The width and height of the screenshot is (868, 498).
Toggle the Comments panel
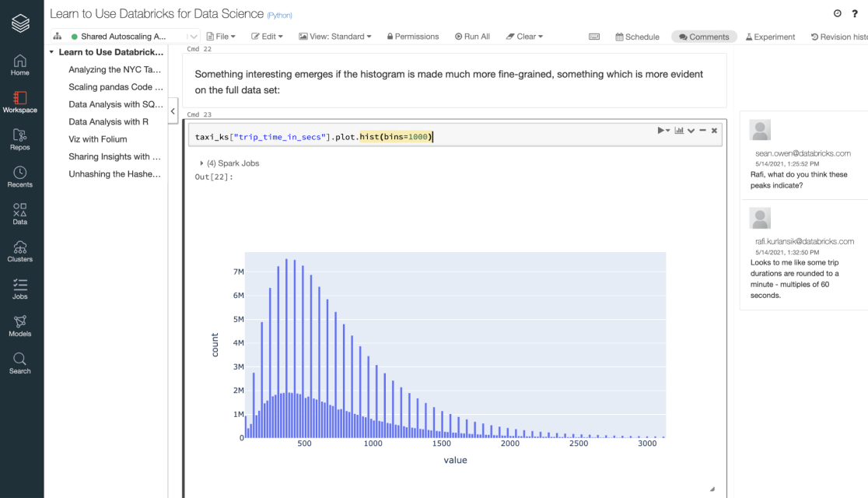point(704,37)
